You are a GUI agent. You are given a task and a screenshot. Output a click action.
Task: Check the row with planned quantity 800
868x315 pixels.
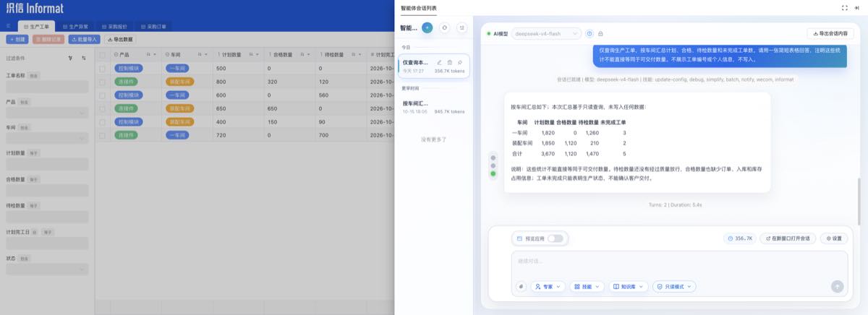click(x=102, y=82)
